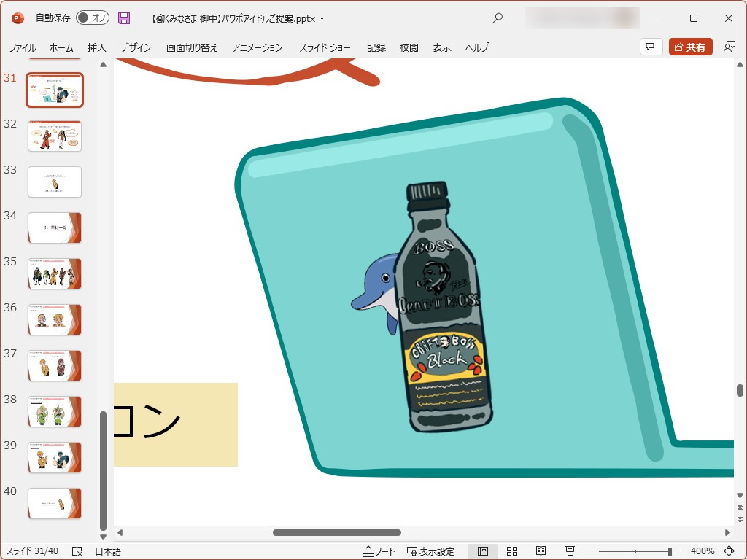Open 表示設定 display settings

(427, 551)
